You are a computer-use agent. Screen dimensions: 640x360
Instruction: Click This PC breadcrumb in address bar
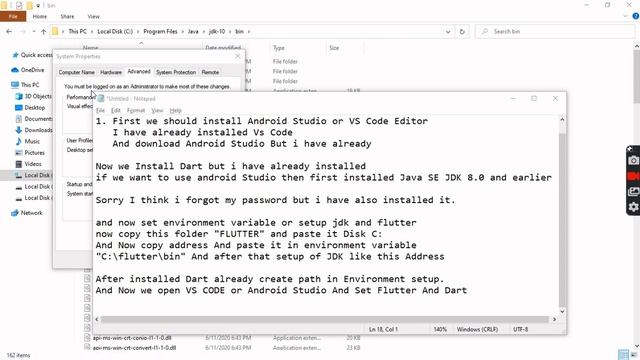coord(78,31)
